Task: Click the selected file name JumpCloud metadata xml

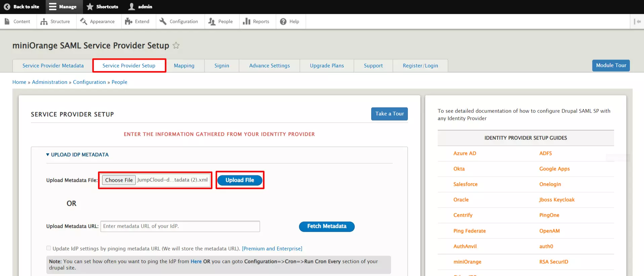Action: click(172, 180)
